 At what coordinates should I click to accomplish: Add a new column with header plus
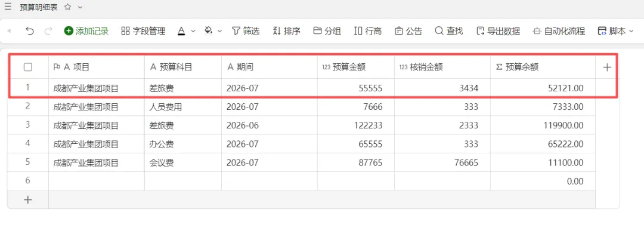607,67
